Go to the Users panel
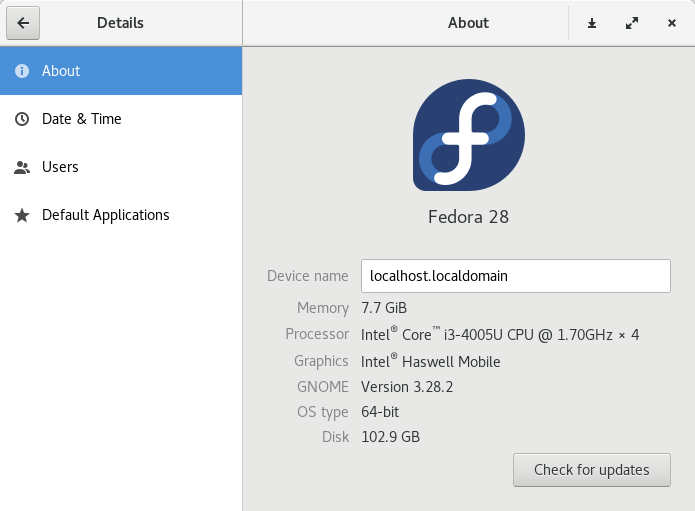The height and width of the screenshot is (511, 695). click(60, 167)
